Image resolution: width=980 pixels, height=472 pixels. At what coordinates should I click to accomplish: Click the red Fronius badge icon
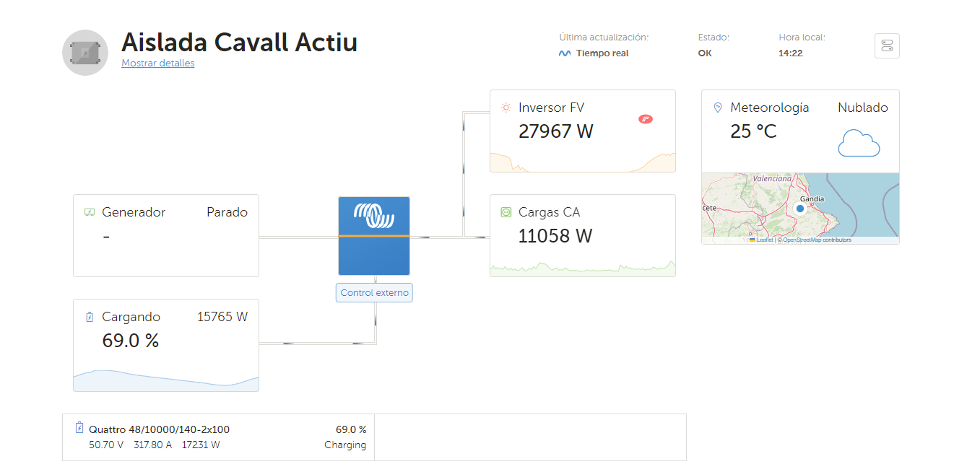pyautogui.click(x=646, y=119)
